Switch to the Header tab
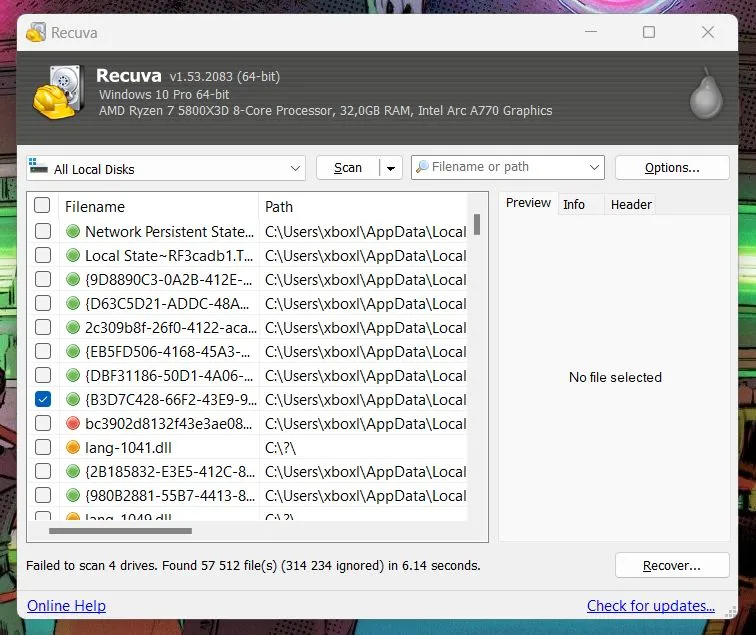 point(631,205)
